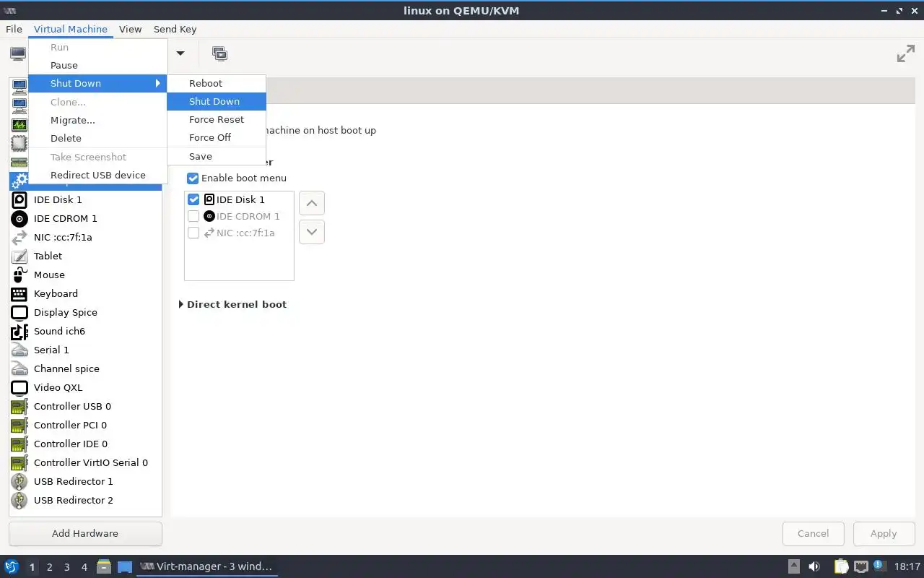Select Controller PCI 0 in the list
The image size is (924, 578).
(x=85, y=425)
